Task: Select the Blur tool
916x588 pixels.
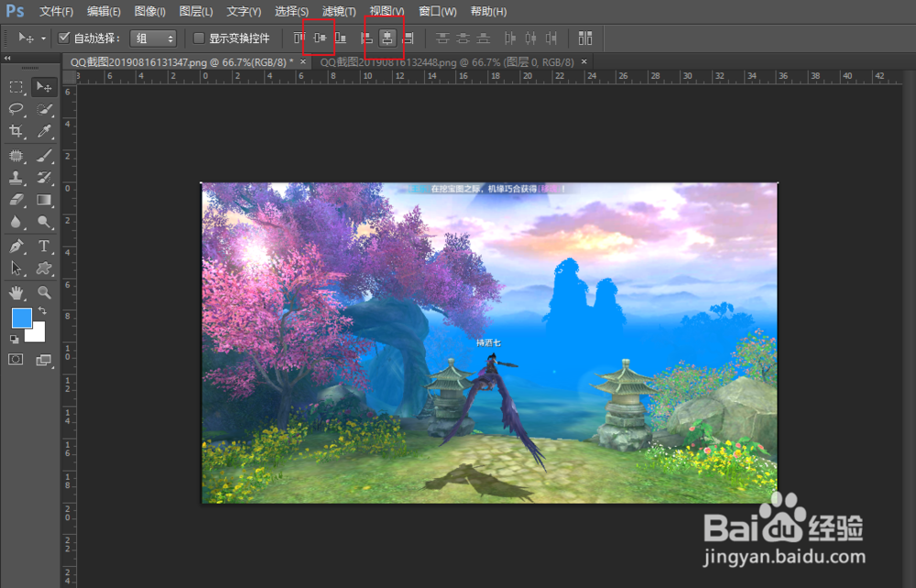Action: 16,222
